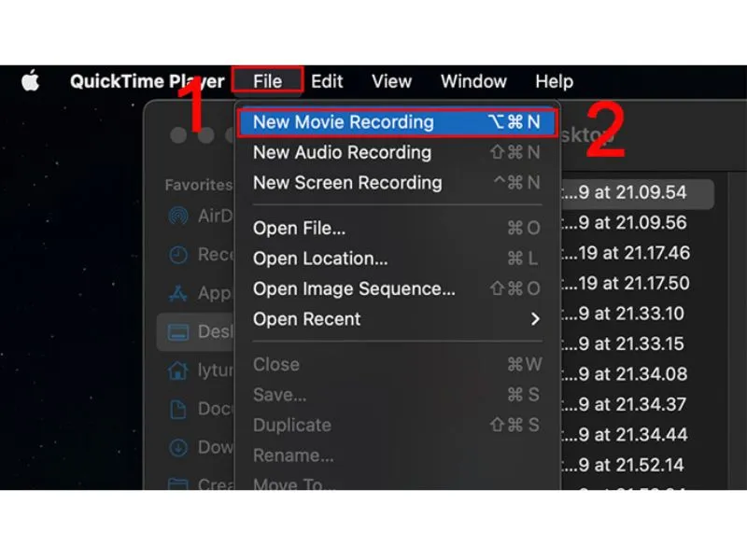The height and width of the screenshot is (560, 747).
Task: Choose New Movie Recording
Action: pyautogui.click(x=397, y=122)
